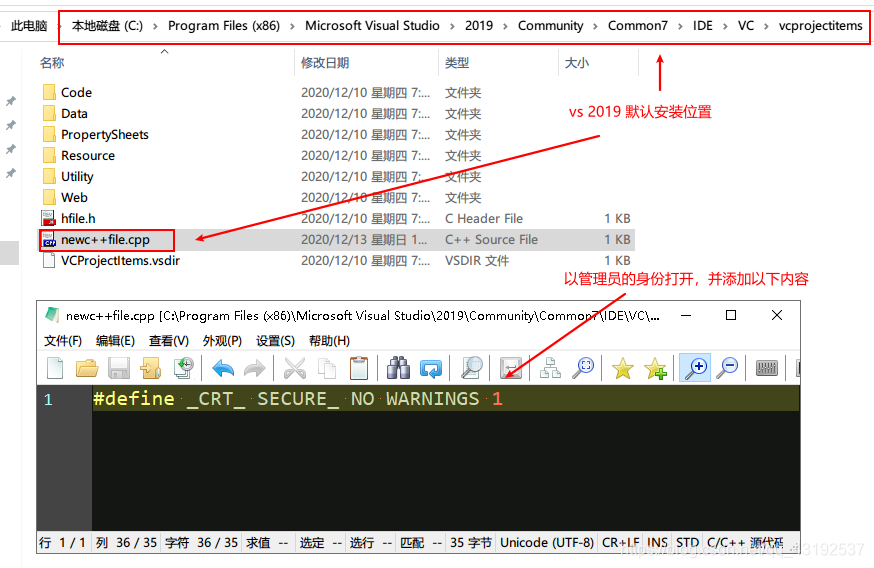Click the yellow star Favorites icon

pos(623,368)
